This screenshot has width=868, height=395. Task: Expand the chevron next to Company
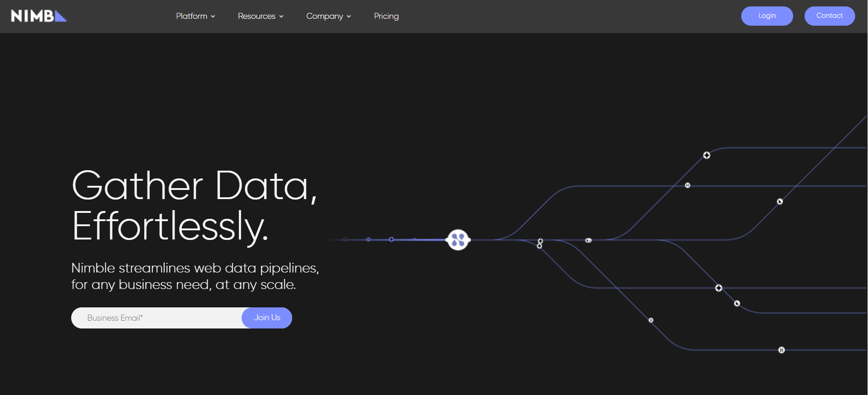coord(349,17)
